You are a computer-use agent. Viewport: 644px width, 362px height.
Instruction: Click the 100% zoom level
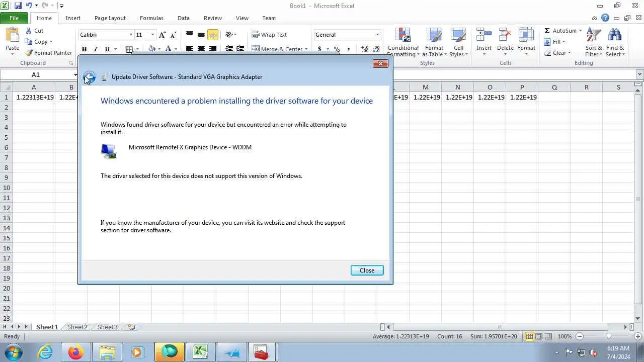[565, 336]
